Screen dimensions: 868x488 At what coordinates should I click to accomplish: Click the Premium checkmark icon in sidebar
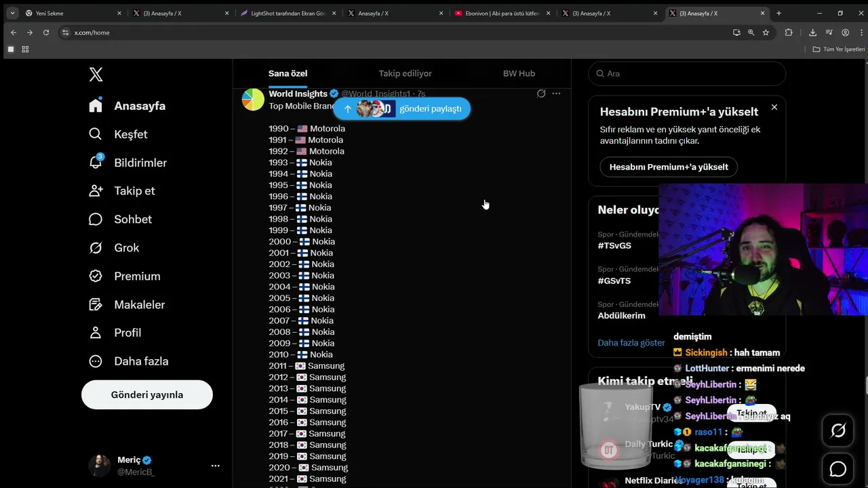tap(96, 276)
